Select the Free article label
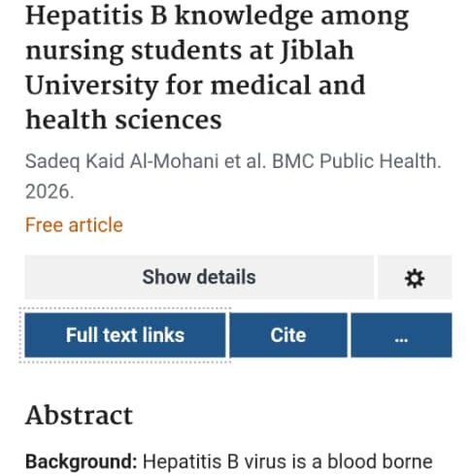The width and height of the screenshot is (471, 476). point(74,225)
